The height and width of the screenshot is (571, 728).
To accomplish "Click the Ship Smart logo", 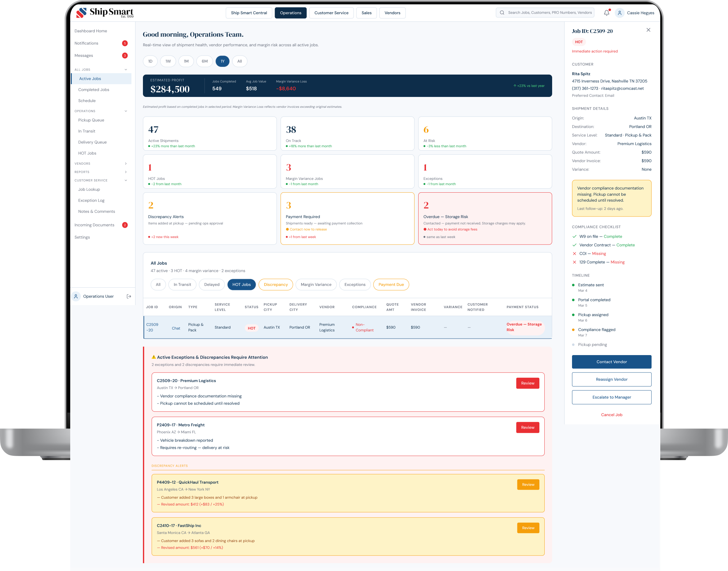I will click(105, 13).
